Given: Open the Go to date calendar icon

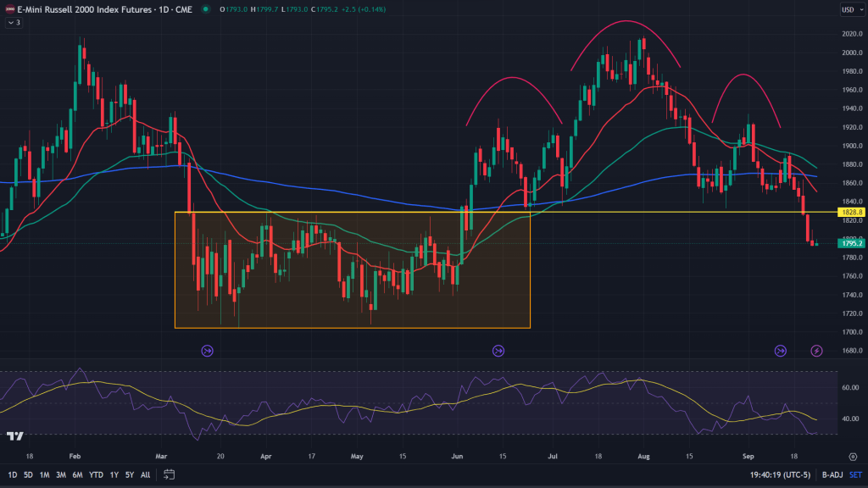Looking at the screenshot, I should pyautogui.click(x=169, y=474).
